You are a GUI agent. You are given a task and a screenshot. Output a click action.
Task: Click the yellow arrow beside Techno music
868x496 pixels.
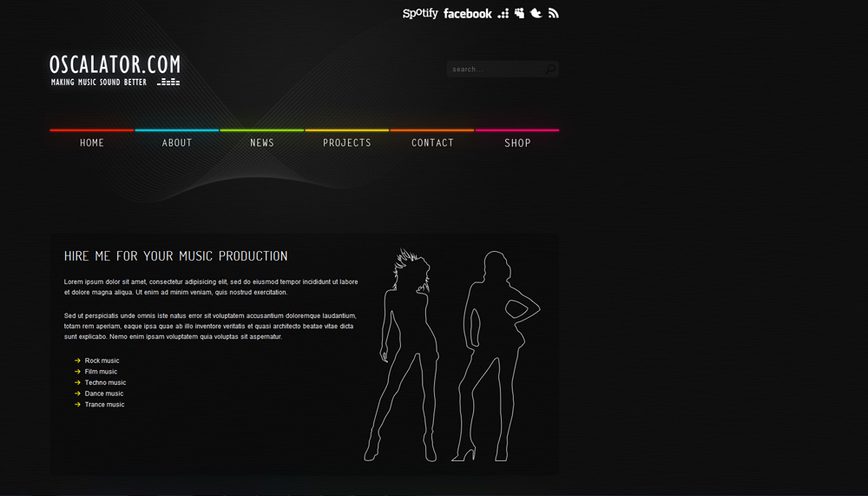77,382
